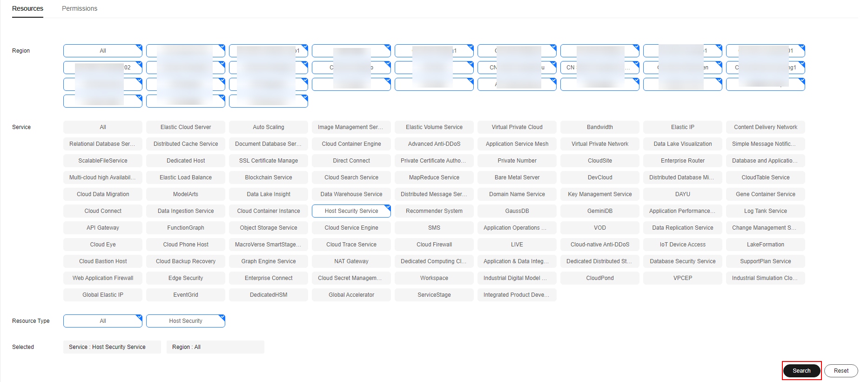868x382 pixels.
Task: Select Cloud Data Migration
Action: point(103,194)
